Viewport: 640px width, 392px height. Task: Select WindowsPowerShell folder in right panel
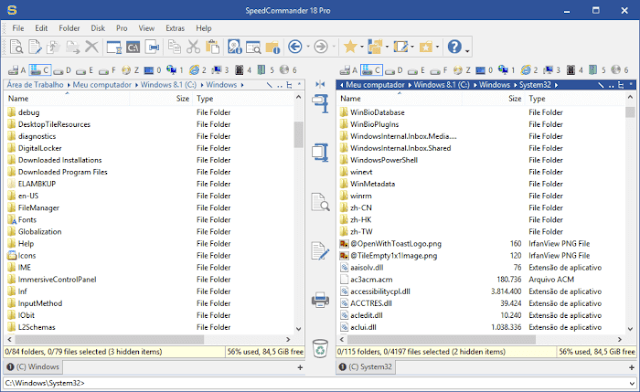384,160
